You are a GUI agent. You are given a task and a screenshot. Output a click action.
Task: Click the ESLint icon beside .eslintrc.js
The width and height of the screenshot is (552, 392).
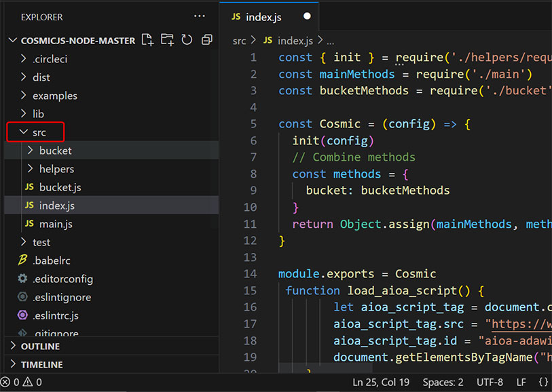22,315
